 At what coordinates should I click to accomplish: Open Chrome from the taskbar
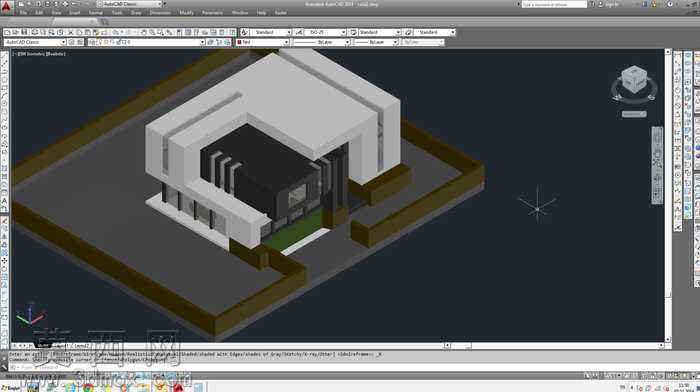click(x=88, y=387)
